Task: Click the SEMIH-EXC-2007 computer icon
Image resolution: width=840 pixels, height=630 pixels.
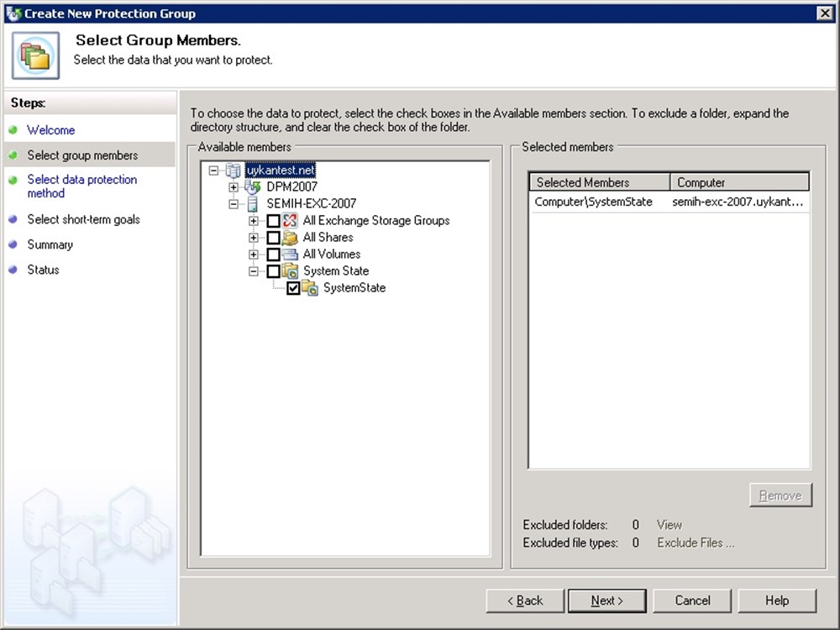Action: tap(253, 203)
